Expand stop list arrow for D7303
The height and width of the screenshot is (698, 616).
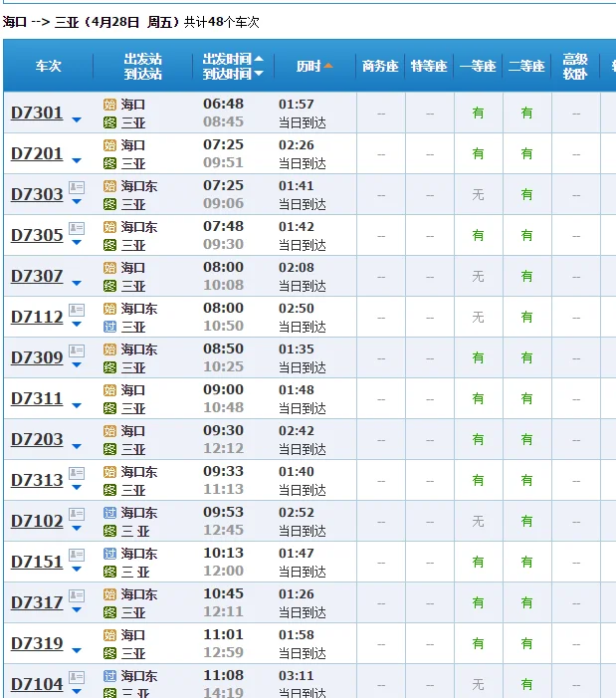77,202
